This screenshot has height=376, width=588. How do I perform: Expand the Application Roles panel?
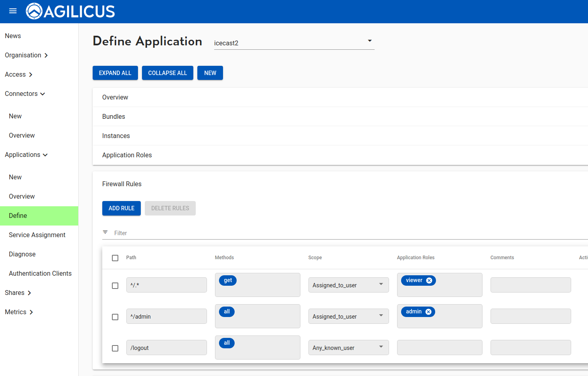point(127,155)
